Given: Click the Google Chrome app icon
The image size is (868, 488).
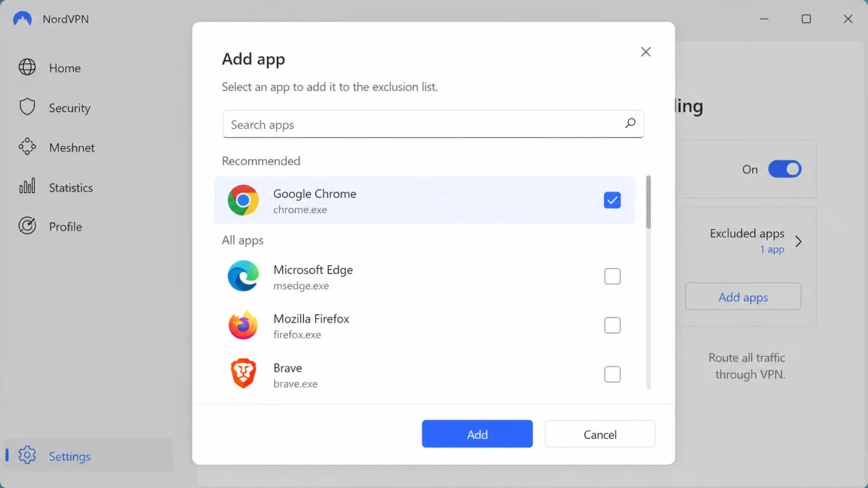Looking at the screenshot, I should coord(243,200).
